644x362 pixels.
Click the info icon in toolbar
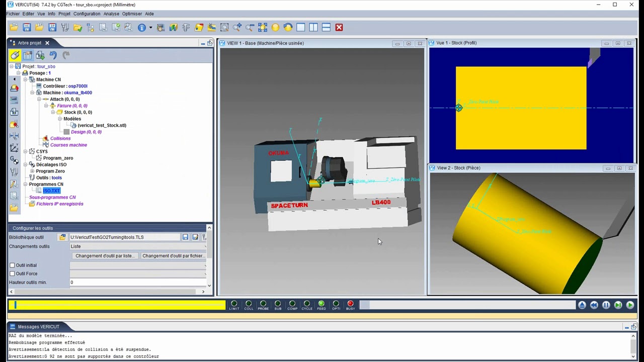point(142,28)
